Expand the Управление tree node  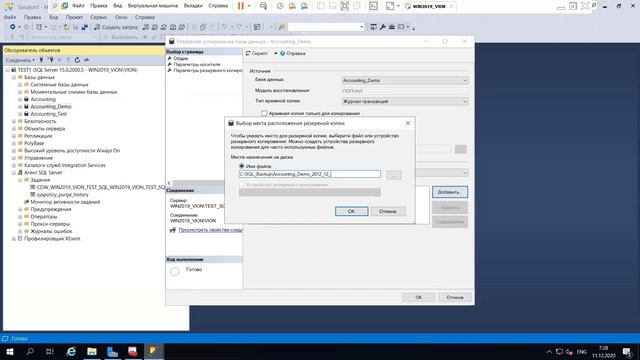pyautogui.click(x=14, y=158)
